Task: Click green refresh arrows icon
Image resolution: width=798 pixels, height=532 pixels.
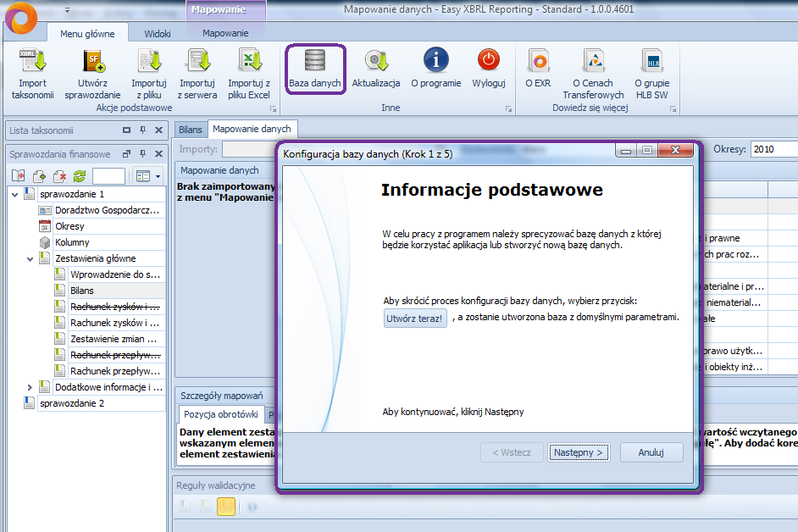Action: (80, 176)
